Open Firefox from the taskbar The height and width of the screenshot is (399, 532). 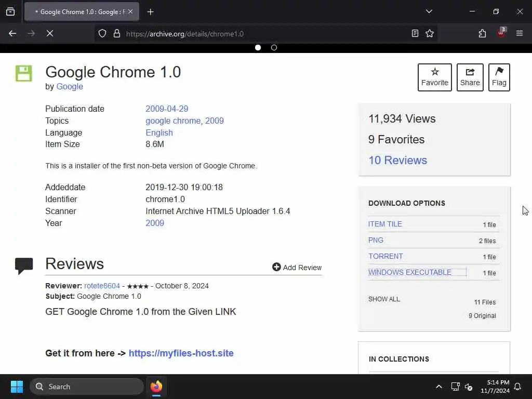click(156, 387)
